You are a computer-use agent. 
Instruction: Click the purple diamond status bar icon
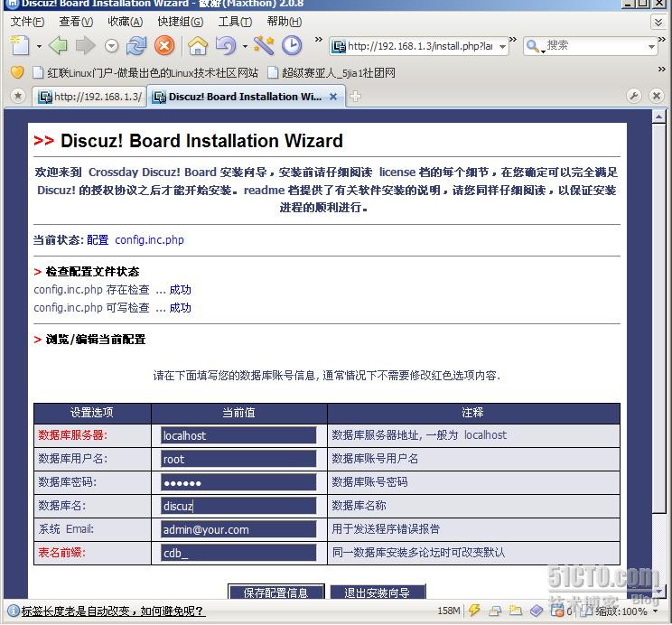[537, 611]
